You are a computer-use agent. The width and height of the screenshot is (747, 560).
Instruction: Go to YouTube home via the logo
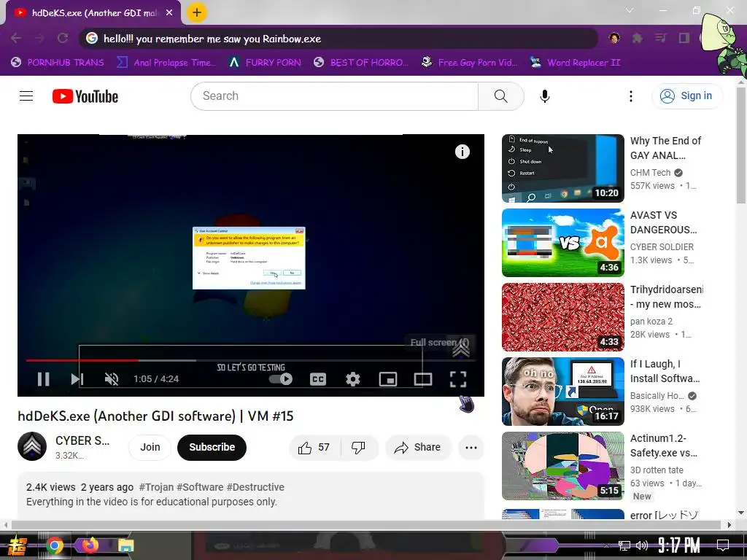pyautogui.click(x=85, y=96)
